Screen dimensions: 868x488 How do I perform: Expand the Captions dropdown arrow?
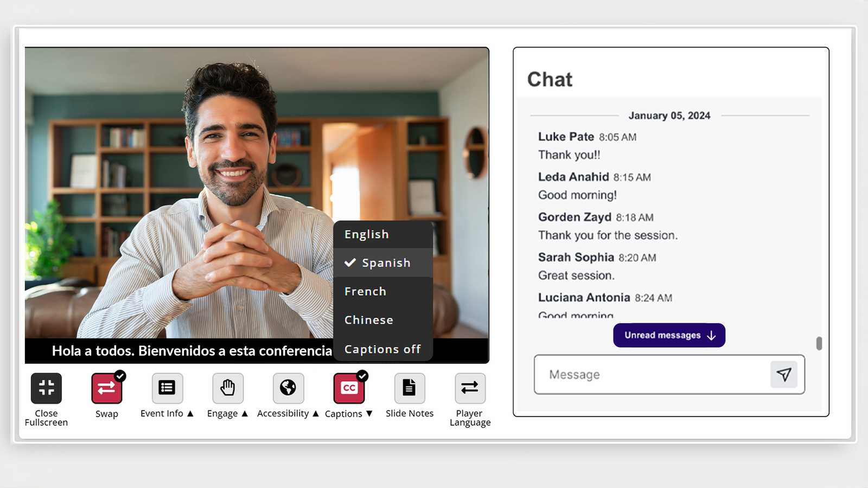pos(369,413)
